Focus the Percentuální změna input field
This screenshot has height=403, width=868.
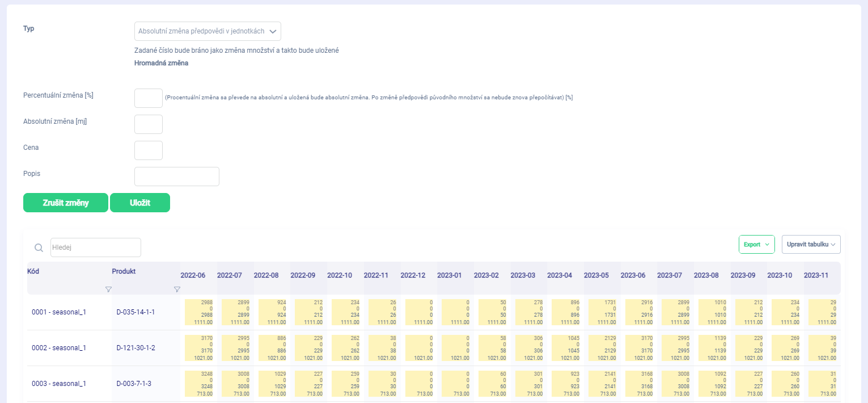point(149,98)
